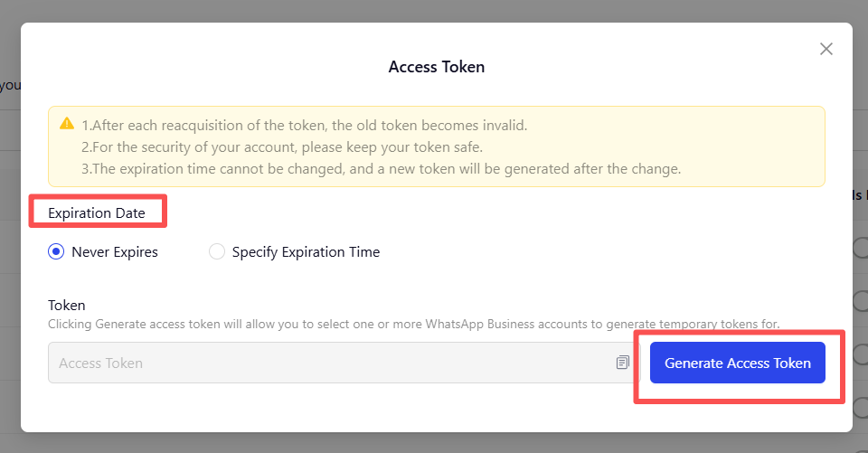868x453 pixels.
Task: Close the Access Token dialog
Action: pyautogui.click(x=826, y=50)
